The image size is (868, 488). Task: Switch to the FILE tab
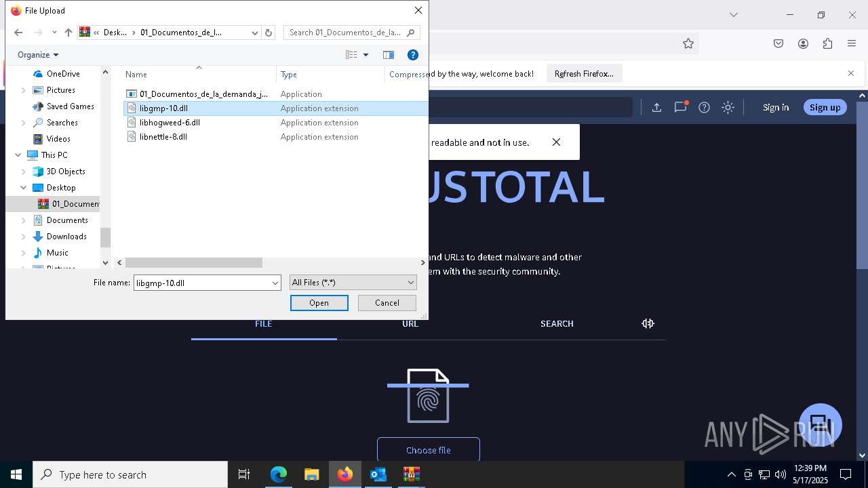coord(264,324)
